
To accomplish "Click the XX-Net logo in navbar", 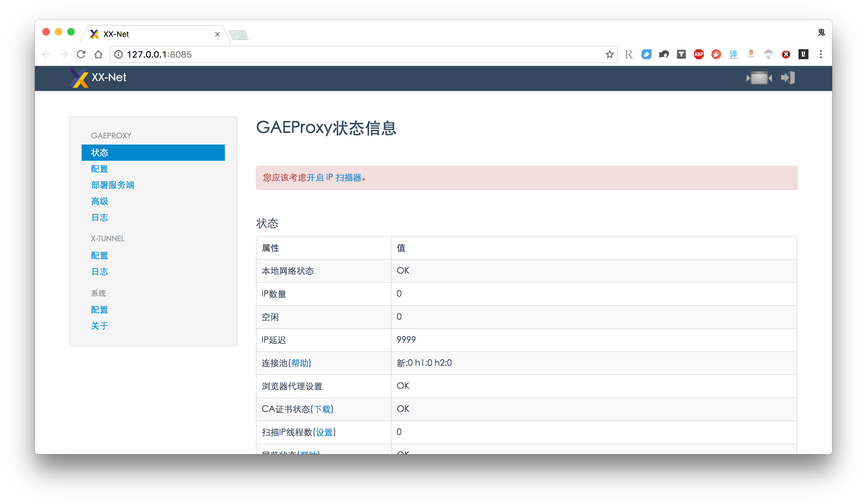I will (98, 78).
